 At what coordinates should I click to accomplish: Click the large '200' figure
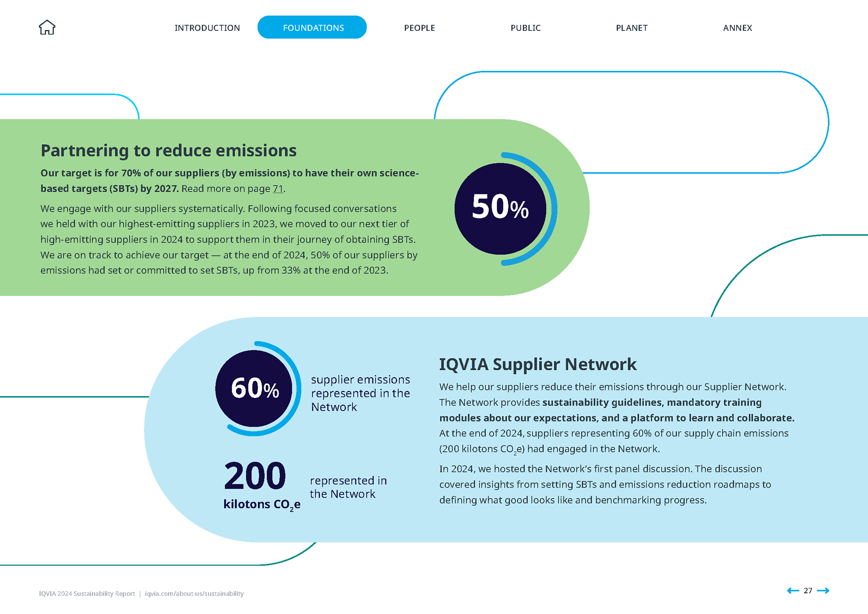(255, 476)
